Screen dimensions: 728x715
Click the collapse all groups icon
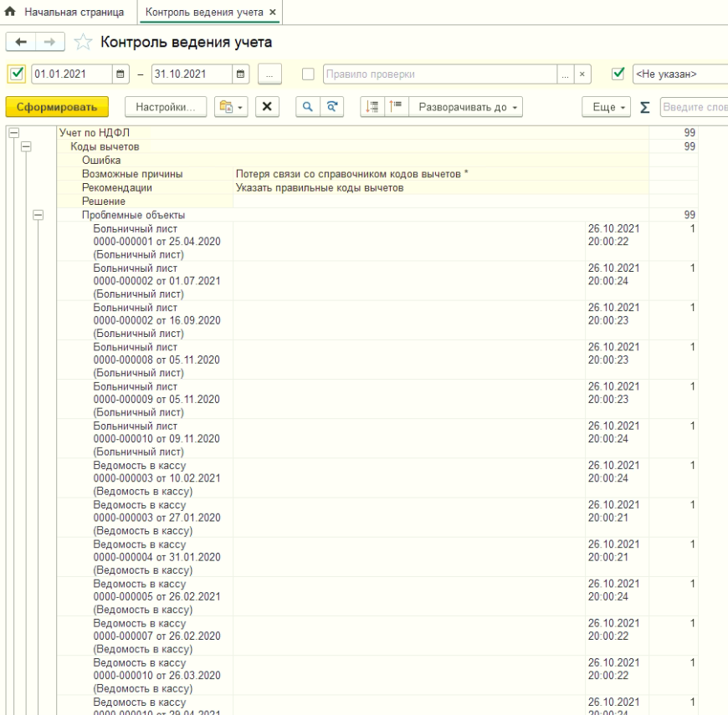pos(391,107)
